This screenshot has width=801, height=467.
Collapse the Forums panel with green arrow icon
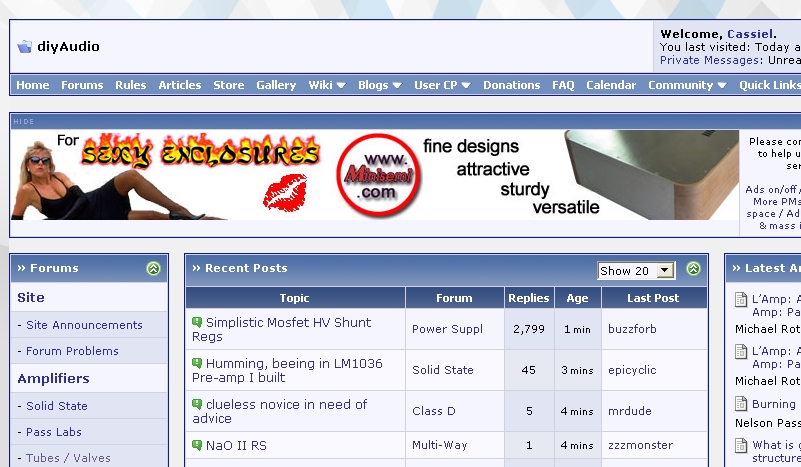point(153,268)
